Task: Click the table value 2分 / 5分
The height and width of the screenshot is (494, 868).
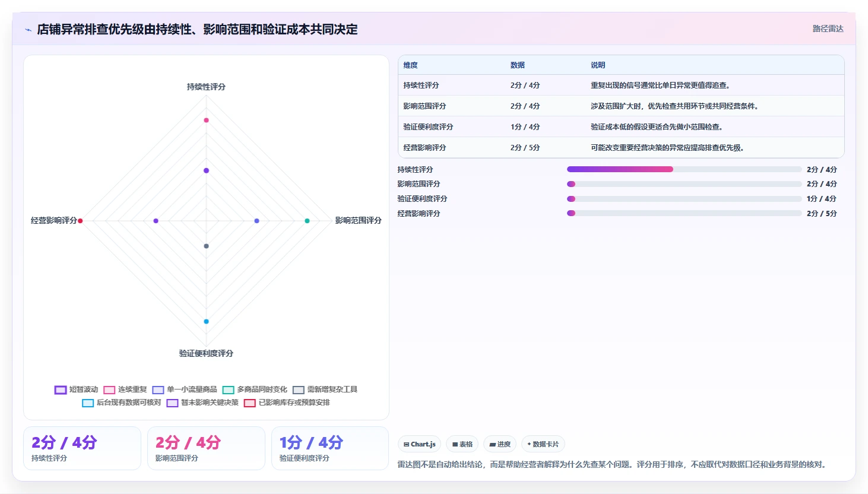Action: pyautogui.click(x=525, y=148)
